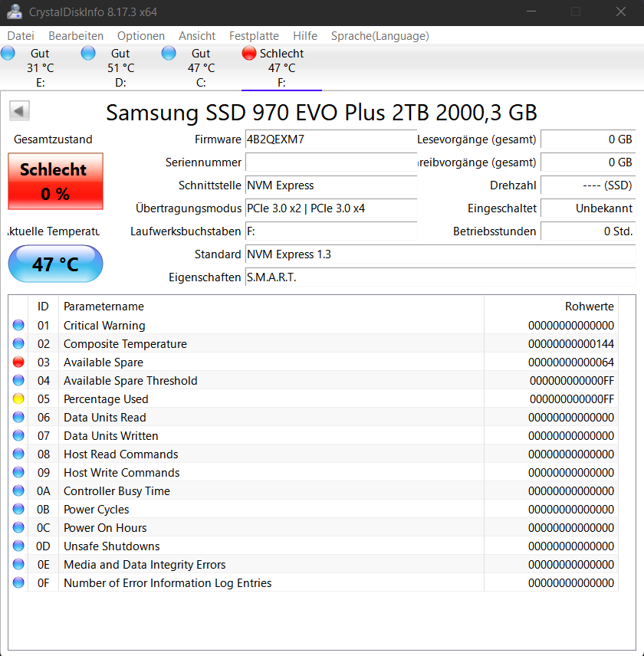Select the Available Spare raw value 0000000000064
The width and height of the screenshot is (644, 656).
pos(570,362)
